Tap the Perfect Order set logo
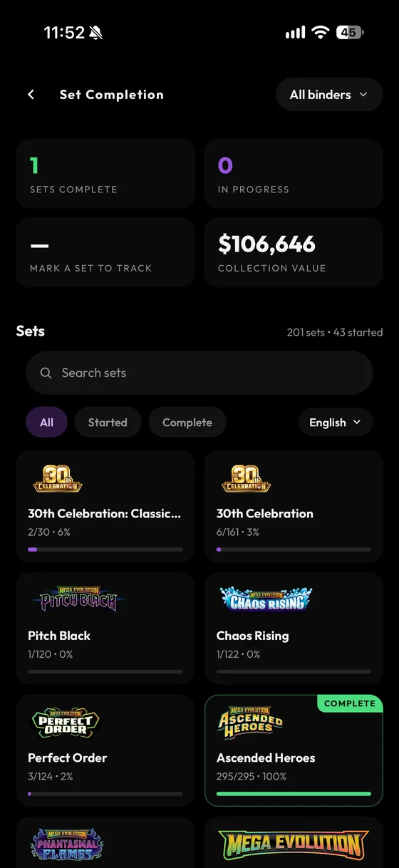This screenshot has height=868, width=399. pyautogui.click(x=66, y=723)
